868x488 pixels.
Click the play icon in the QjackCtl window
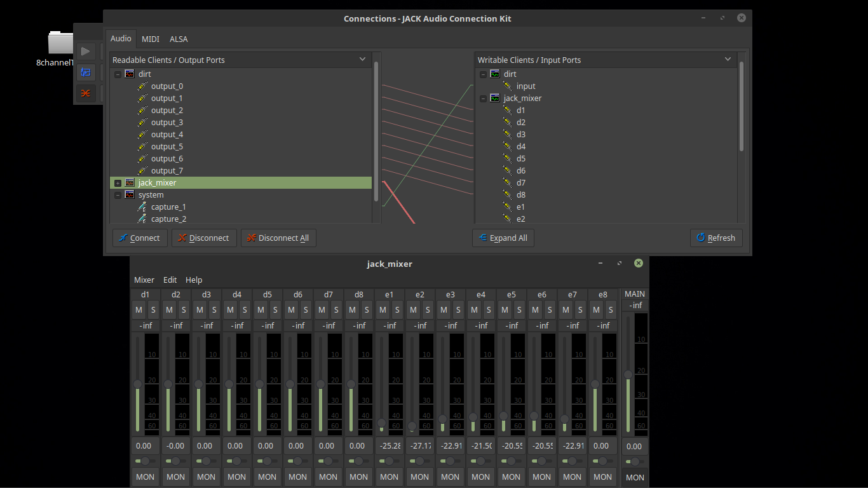coord(86,51)
